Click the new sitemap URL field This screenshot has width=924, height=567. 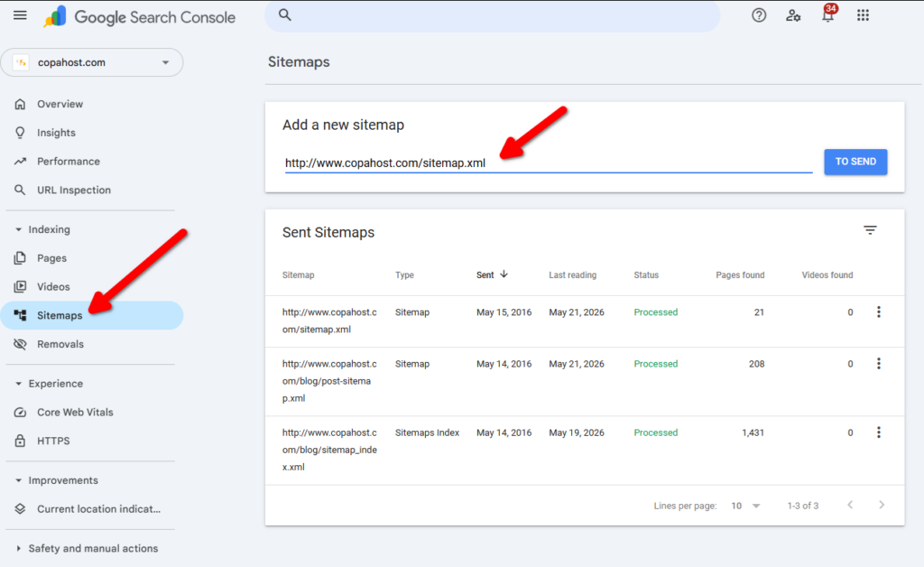(548, 163)
